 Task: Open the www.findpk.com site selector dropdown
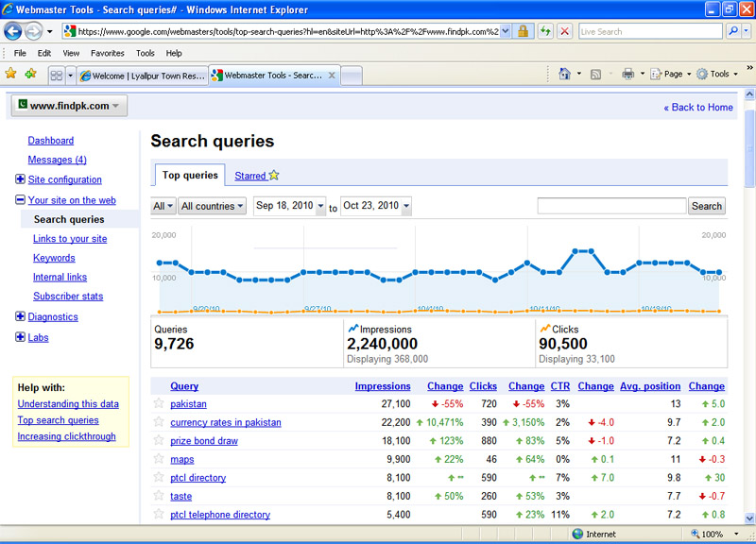coord(69,106)
